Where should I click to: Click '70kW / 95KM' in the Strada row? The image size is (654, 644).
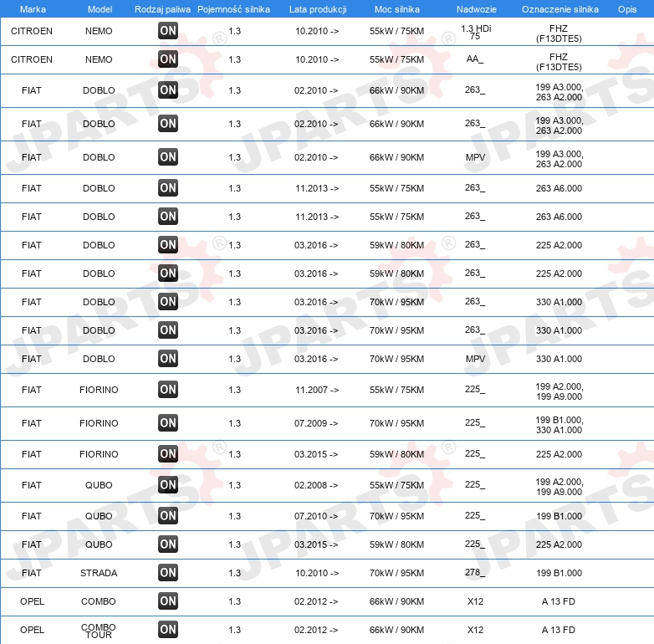(x=396, y=573)
